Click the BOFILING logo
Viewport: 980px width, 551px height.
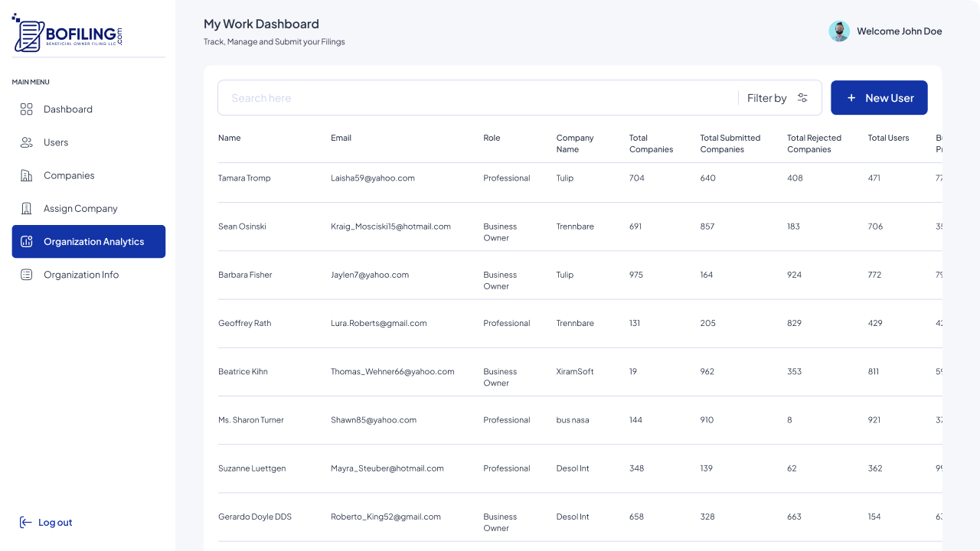pyautogui.click(x=67, y=33)
